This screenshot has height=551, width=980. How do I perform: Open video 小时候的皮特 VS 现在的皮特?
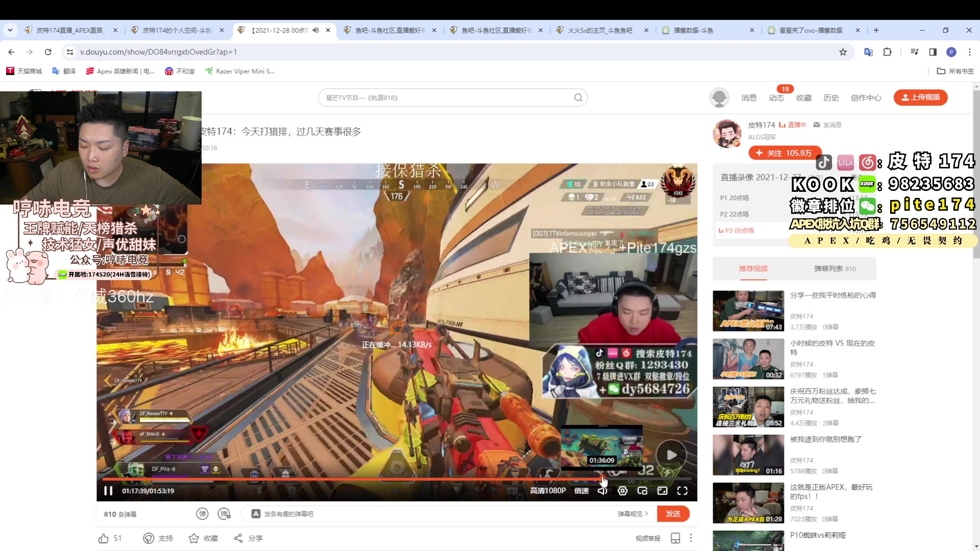(x=832, y=347)
